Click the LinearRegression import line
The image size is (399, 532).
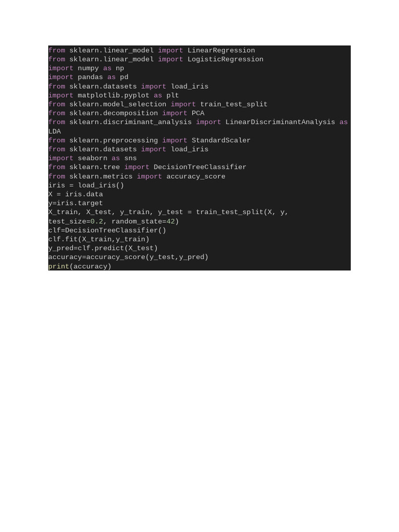(152, 50)
